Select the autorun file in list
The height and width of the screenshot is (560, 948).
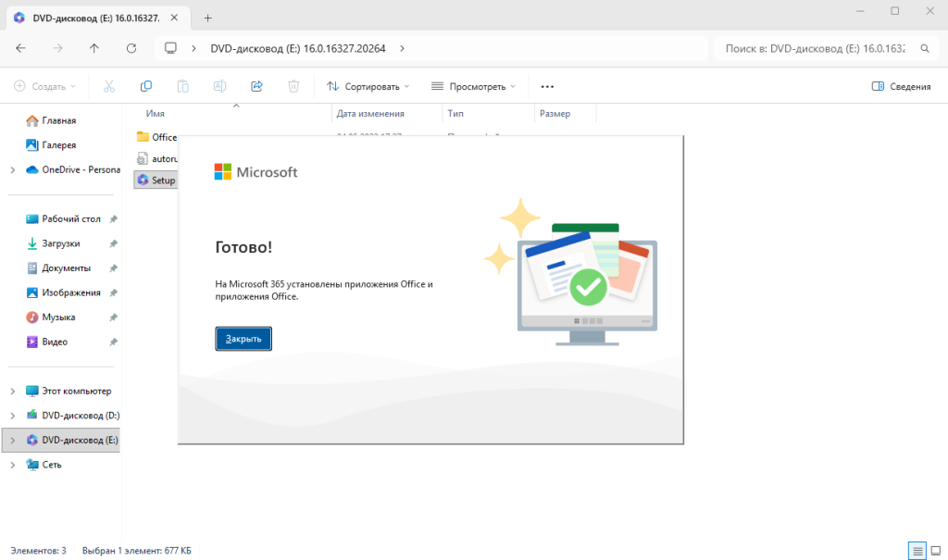click(x=156, y=159)
